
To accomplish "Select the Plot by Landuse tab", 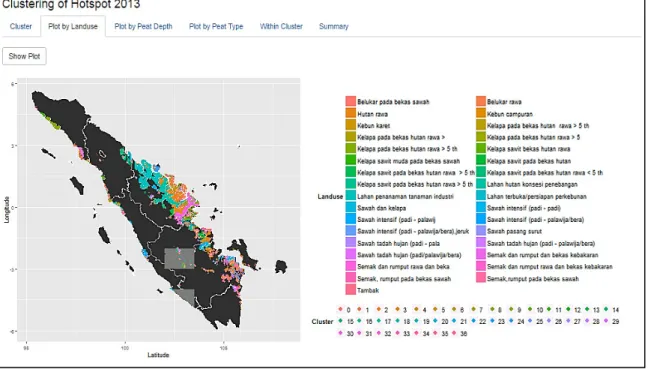I will (x=73, y=26).
